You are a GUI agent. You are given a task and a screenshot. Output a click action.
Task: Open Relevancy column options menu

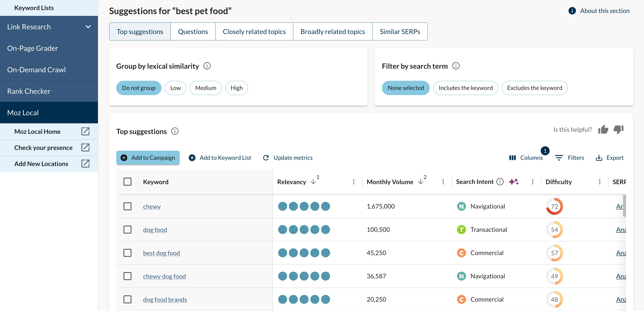[x=353, y=182]
